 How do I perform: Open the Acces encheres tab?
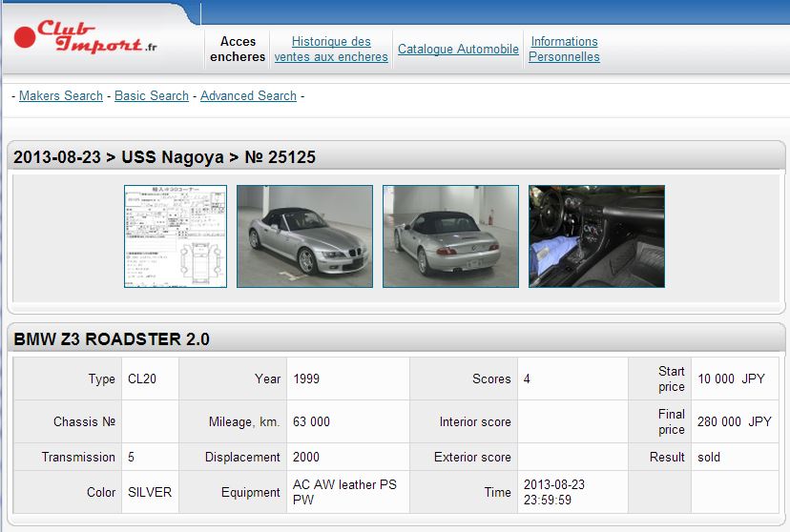point(238,49)
